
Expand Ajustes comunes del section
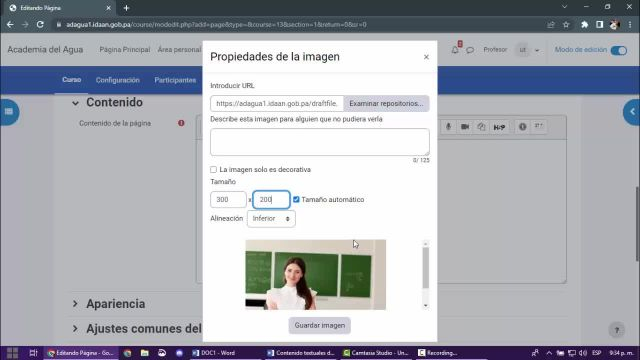click(75, 328)
